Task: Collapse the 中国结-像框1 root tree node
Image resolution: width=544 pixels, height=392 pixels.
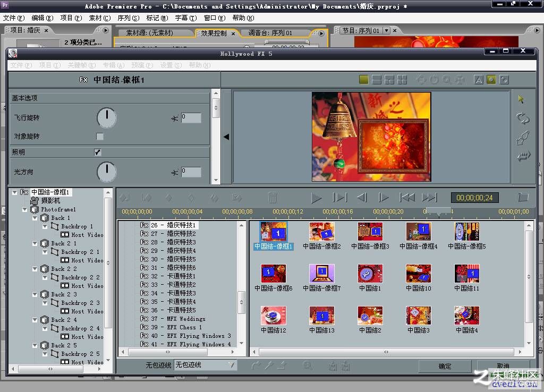Action: [x=14, y=192]
